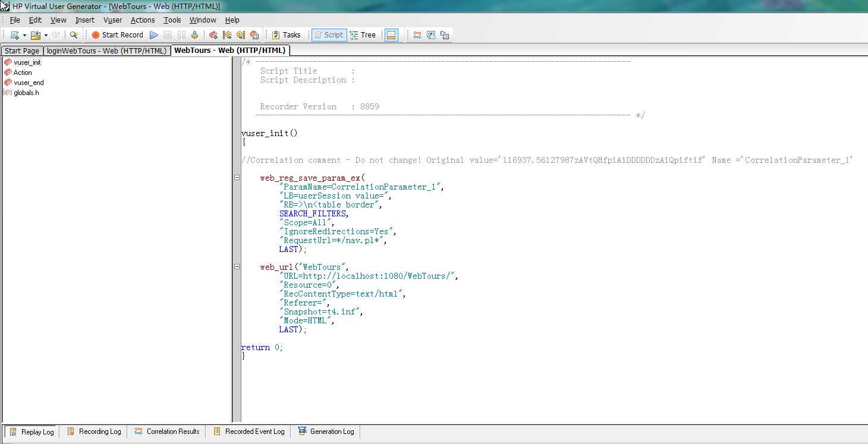Image resolution: width=868 pixels, height=444 pixels.
Task: Expand the Open Script dropdown arrow
Action: (x=45, y=35)
